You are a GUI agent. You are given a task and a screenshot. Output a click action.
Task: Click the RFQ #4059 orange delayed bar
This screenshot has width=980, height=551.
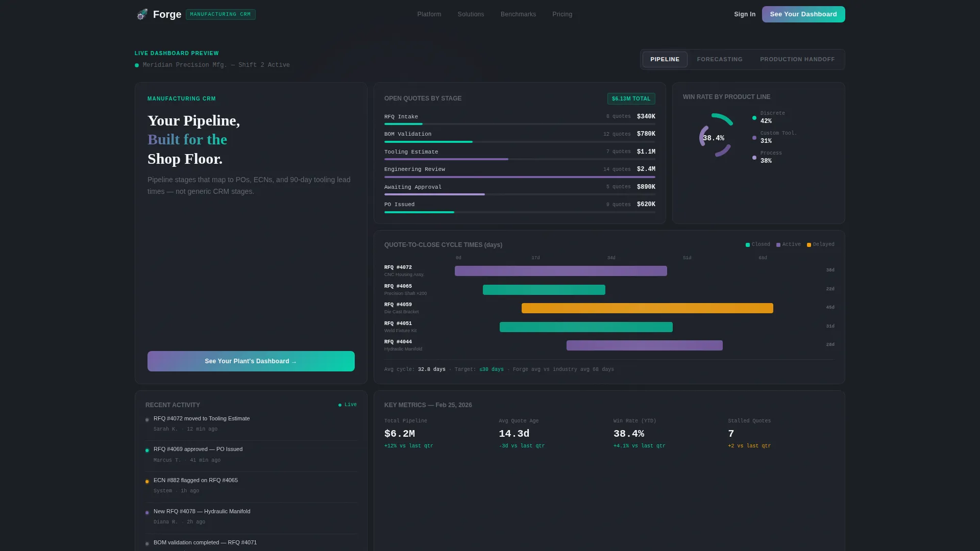click(x=647, y=308)
